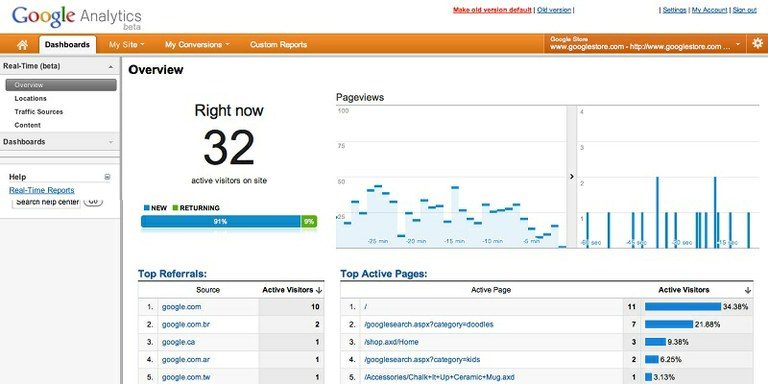The width and height of the screenshot is (768, 384).
Task: Open the settings gear icon
Action: point(757,43)
